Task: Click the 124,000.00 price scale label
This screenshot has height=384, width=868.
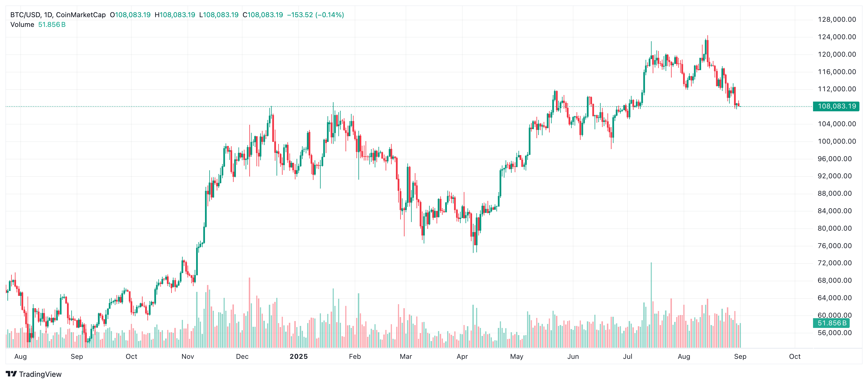Action: tap(837, 37)
